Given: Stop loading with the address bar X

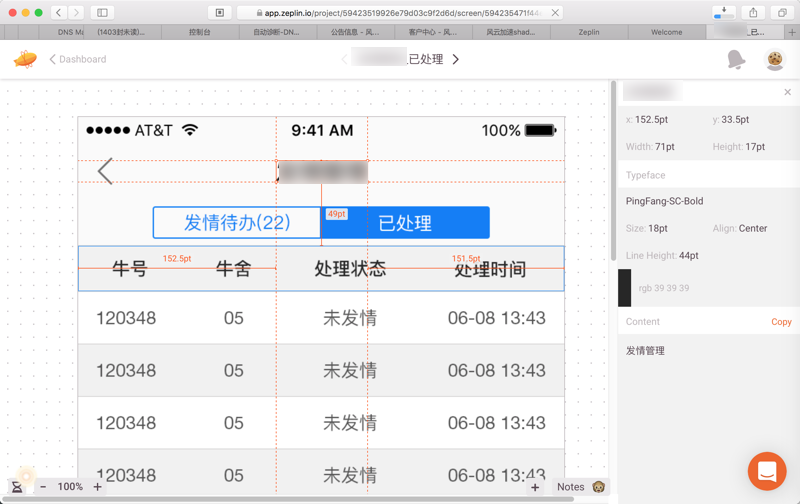Looking at the screenshot, I should coord(555,13).
